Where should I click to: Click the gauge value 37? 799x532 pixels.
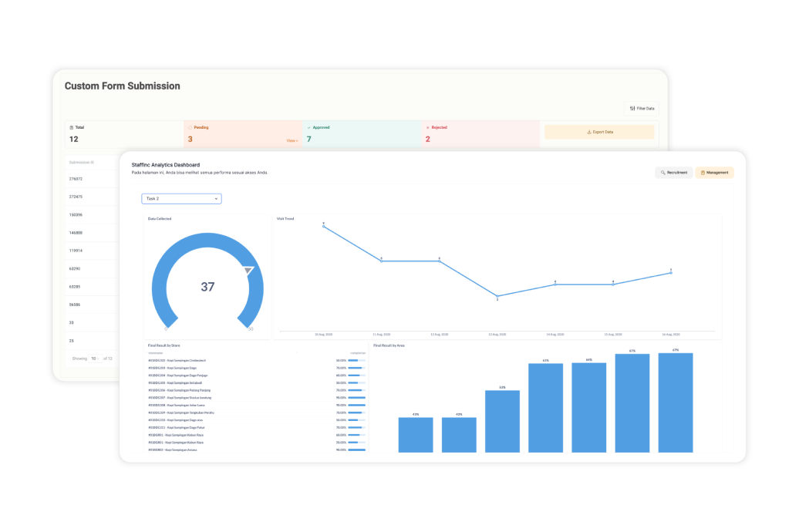pos(207,287)
